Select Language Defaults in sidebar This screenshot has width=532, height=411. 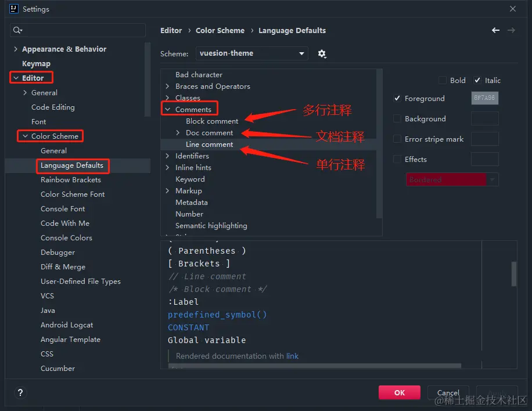click(x=72, y=165)
